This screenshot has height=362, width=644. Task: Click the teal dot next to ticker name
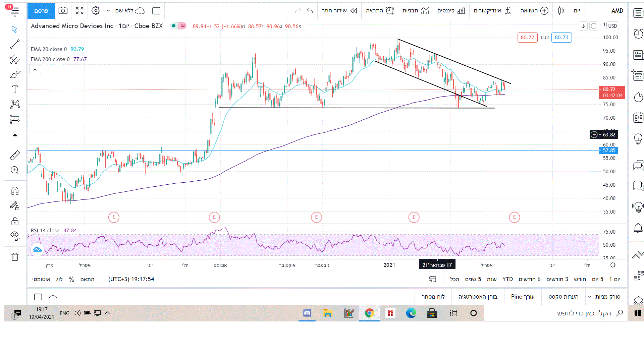point(174,26)
